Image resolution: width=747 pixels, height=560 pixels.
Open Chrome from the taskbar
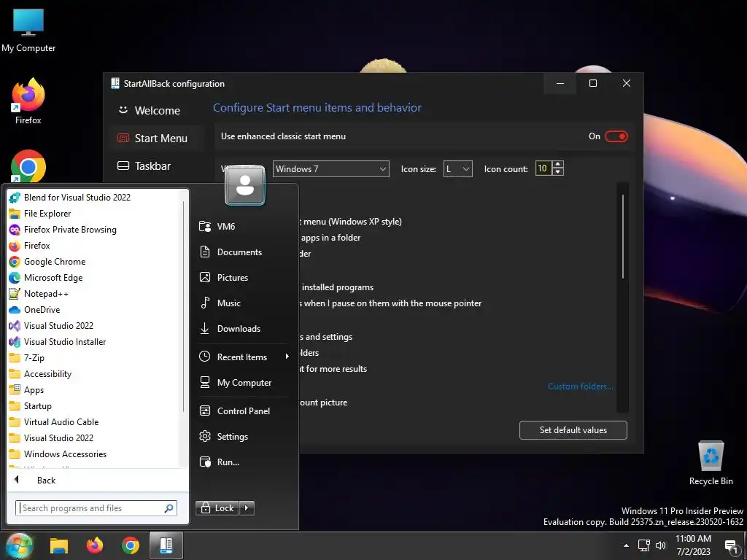point(131,545)
